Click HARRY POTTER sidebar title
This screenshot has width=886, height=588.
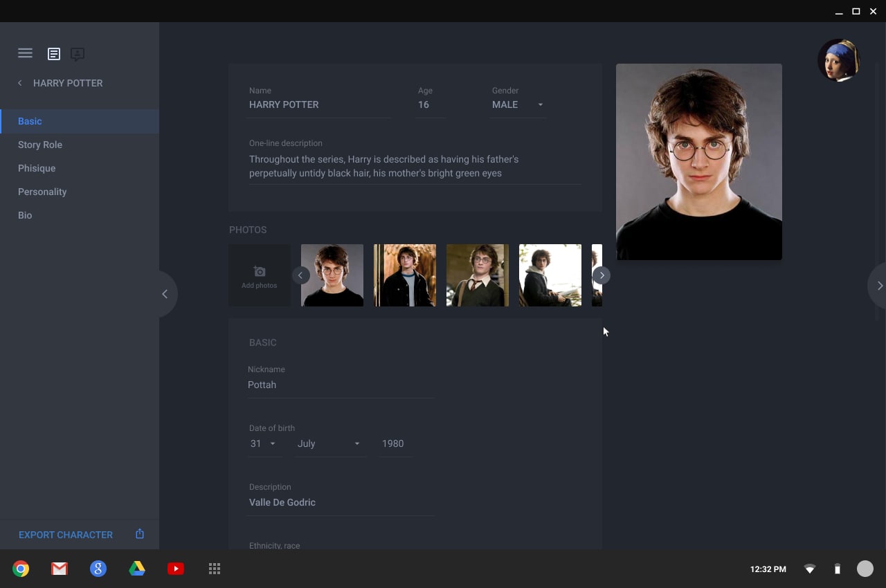68,83
